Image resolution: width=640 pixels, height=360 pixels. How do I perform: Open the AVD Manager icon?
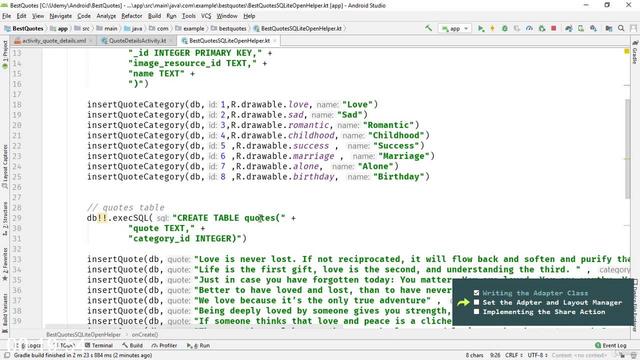pyautogui.click(x=581, y=28)
